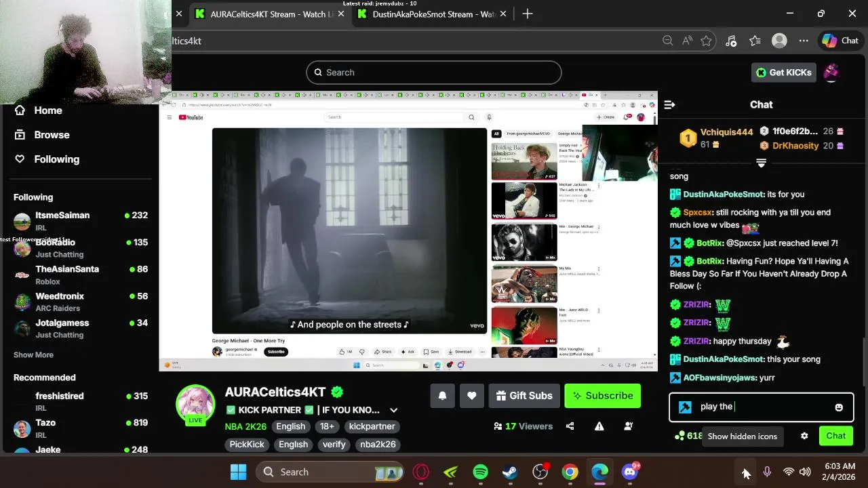The height and width of the screenshot is (488, 868).
Task: Open Tazo channel in Recommended
Action: tap(81, 428)
